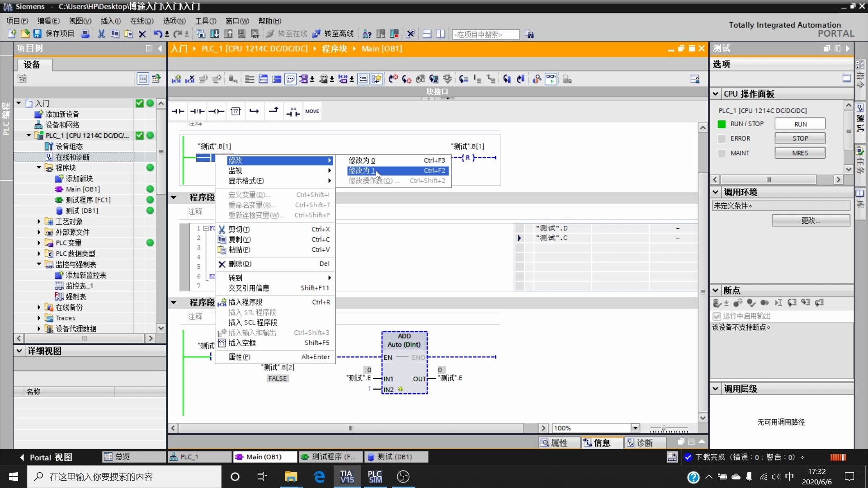Click the split editor horizontally icon
This screenshot has width=868, height=488.
pos(427,34)
